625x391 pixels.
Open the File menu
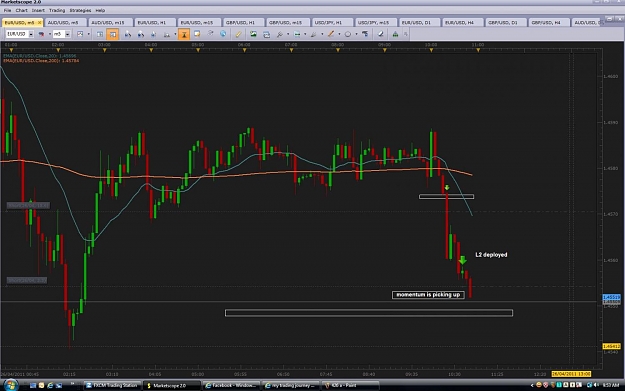click(x=7, y=10)
